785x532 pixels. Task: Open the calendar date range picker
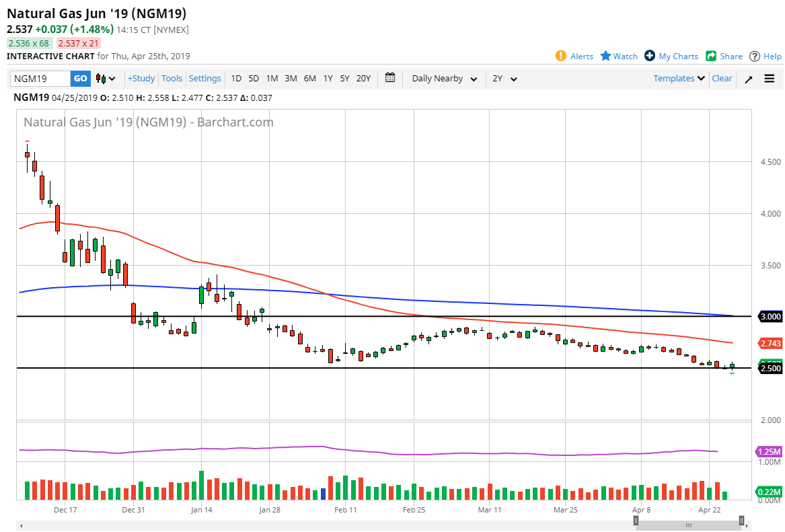tap(390, 78)
